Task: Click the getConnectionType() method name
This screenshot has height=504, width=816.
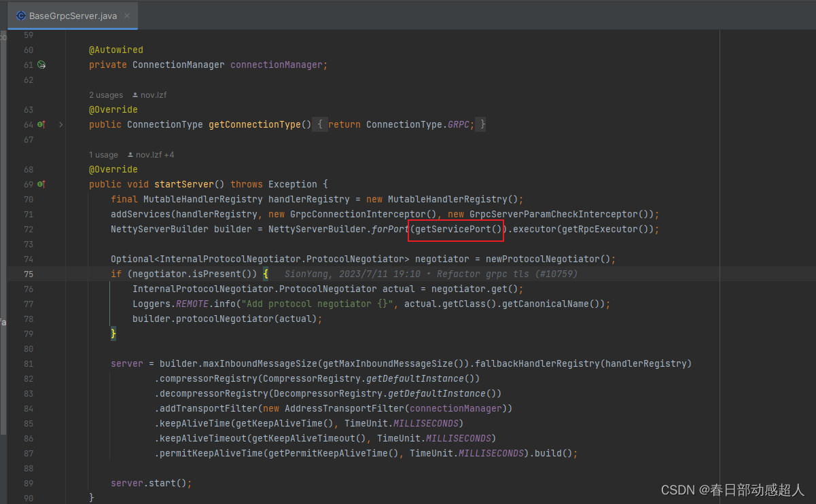Action: 260,125
